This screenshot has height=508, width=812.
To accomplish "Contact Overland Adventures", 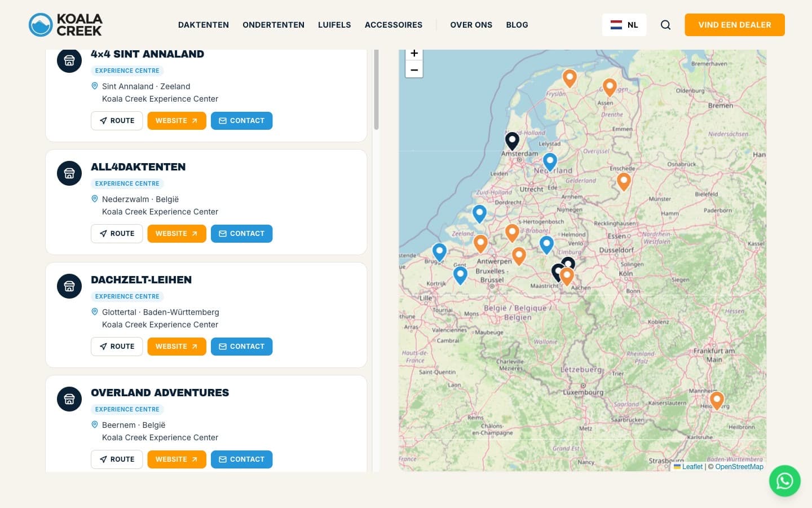I will [241, 459].
